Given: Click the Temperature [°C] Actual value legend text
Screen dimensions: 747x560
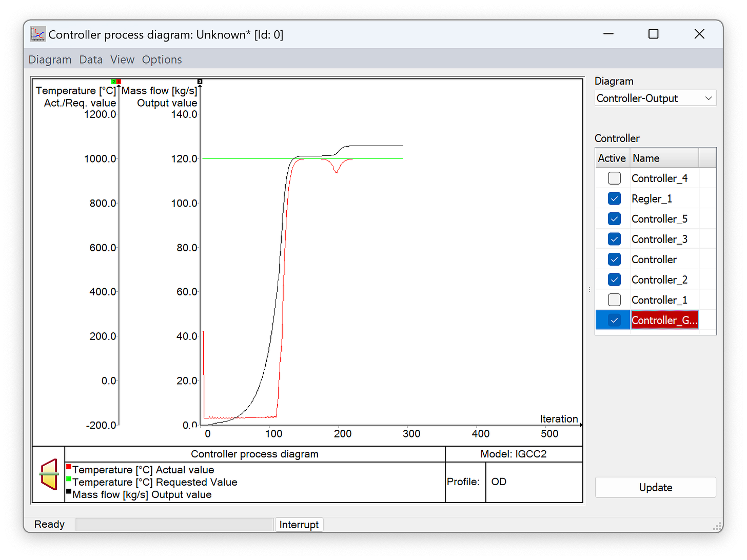Looking at the screenshot, I should 143,470.
